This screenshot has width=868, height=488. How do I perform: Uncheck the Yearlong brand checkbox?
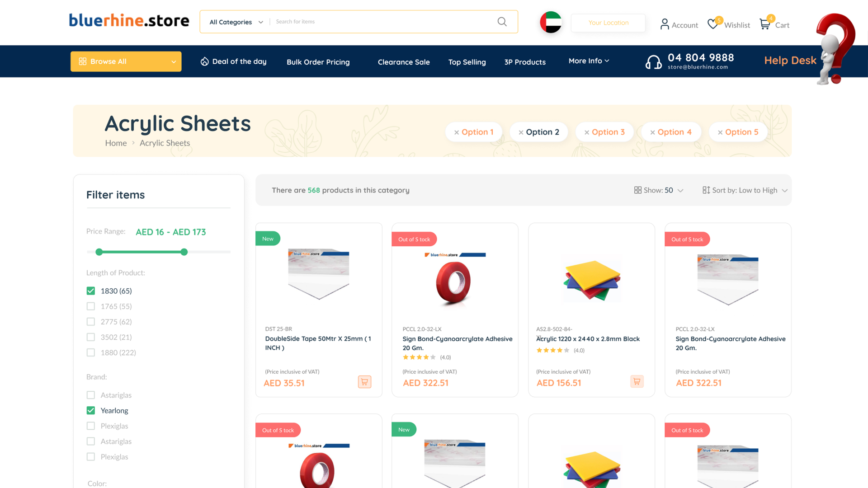91,410
